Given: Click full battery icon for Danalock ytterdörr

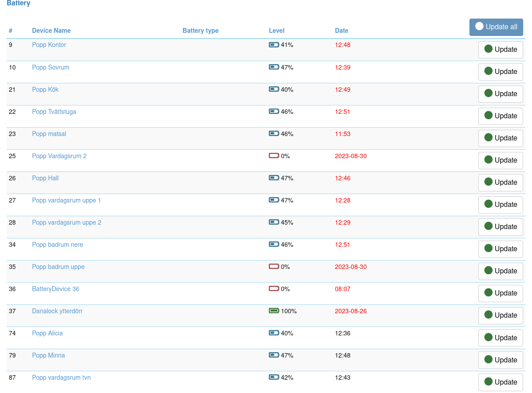Looking at the screenshot, I should [274, 311].
